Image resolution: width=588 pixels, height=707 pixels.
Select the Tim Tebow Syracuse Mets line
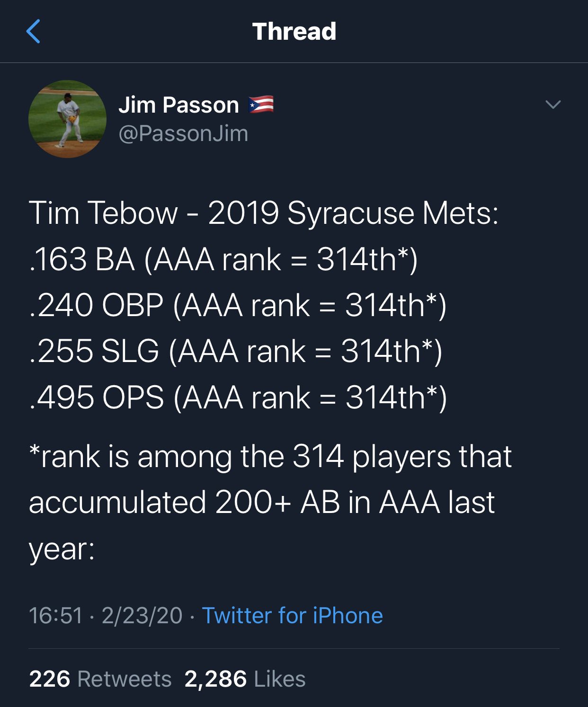pos(264,213)
